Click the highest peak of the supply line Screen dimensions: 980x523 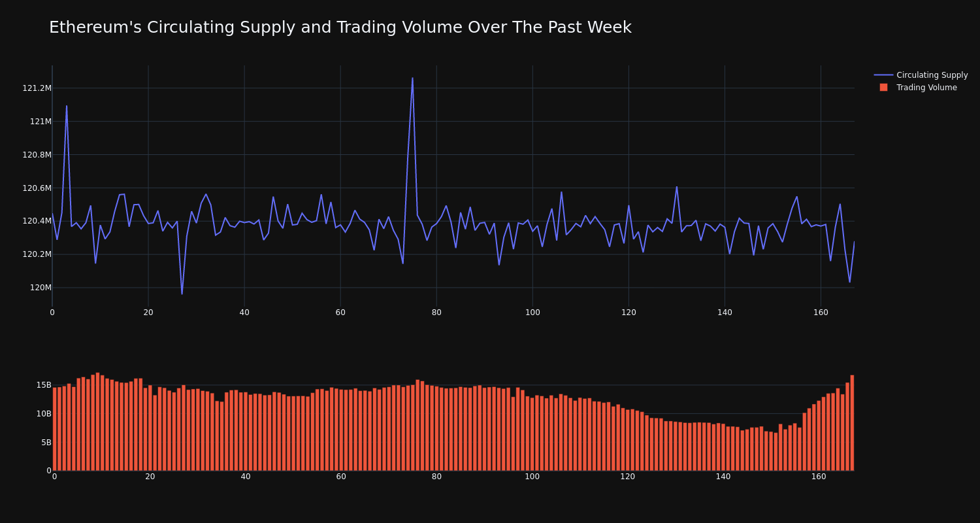(x=412, y=78)
